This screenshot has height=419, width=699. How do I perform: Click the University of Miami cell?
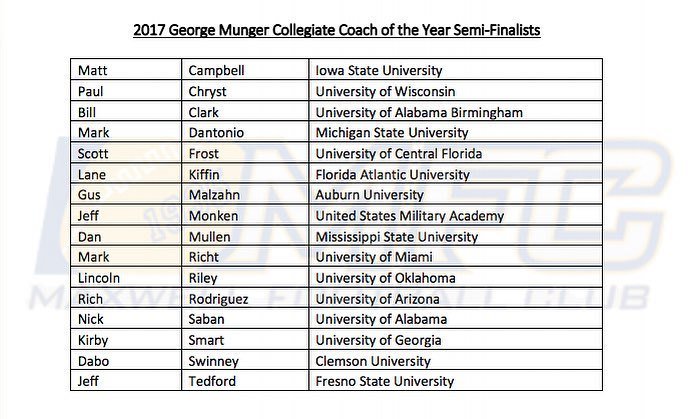[x=456, y=257]
